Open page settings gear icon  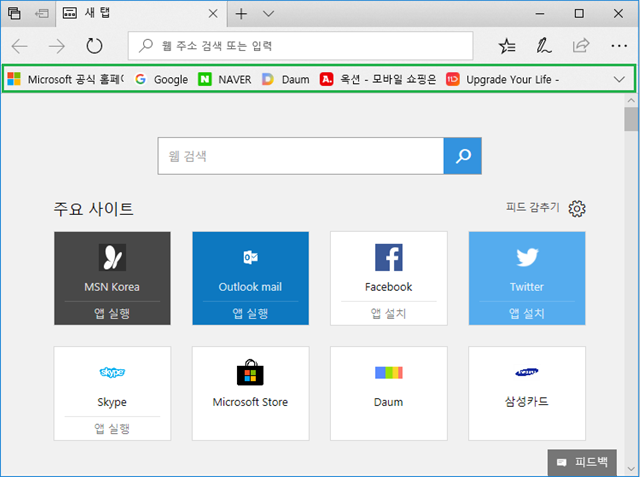tap(577, 209)
